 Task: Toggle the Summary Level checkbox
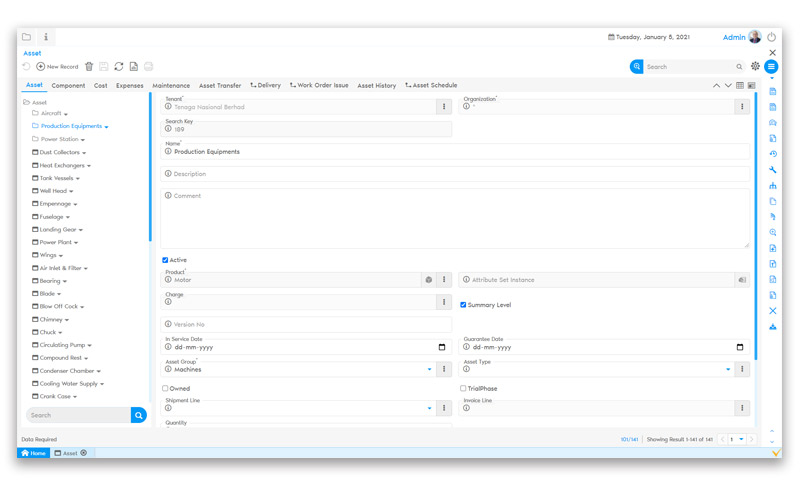pyautogui.click(x=463, y=305)
